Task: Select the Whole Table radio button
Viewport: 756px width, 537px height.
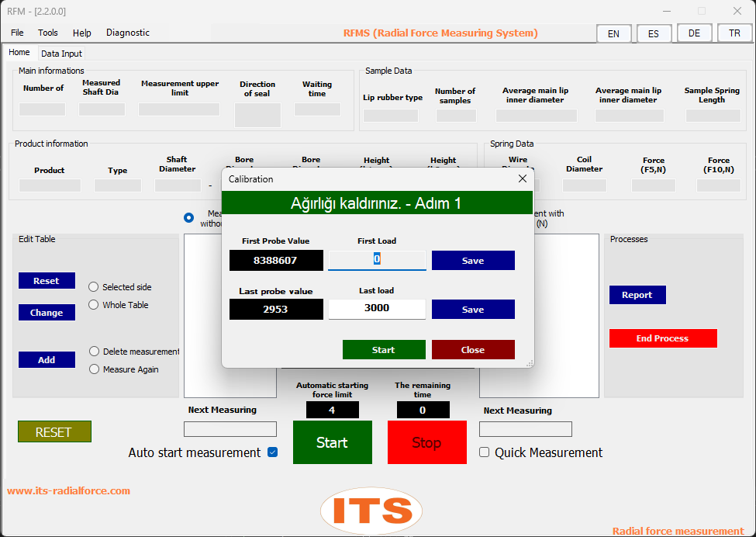Action: pyautogui.click(x=94, y=305)
